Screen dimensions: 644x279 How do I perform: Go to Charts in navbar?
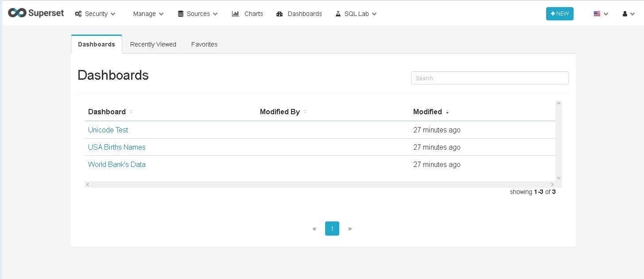[x=248, y=14]
